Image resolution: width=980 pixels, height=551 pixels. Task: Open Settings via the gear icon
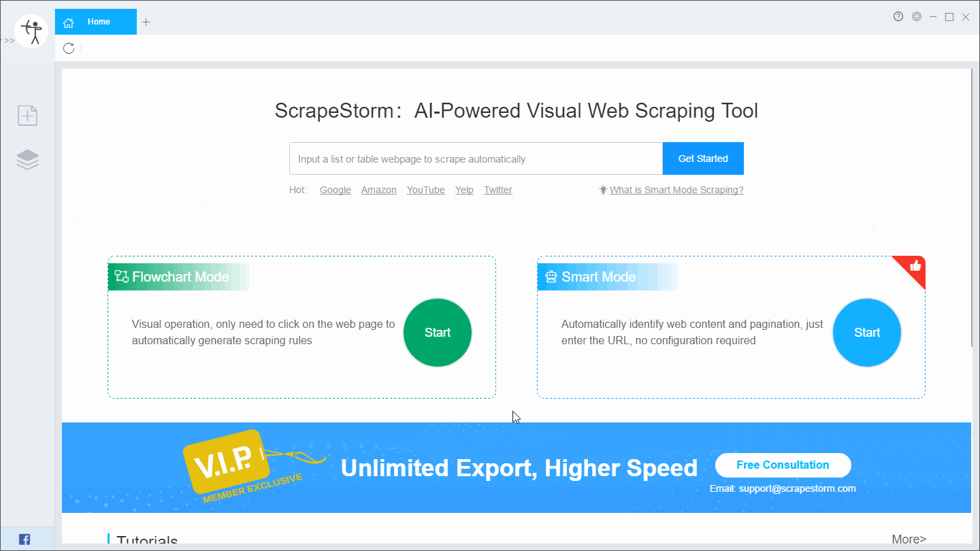(x=917, y=16)
